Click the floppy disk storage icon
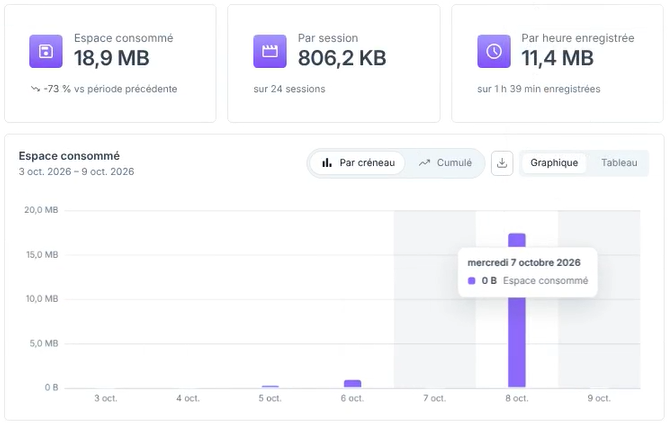 pyautogui.click(x=46, y=52)
